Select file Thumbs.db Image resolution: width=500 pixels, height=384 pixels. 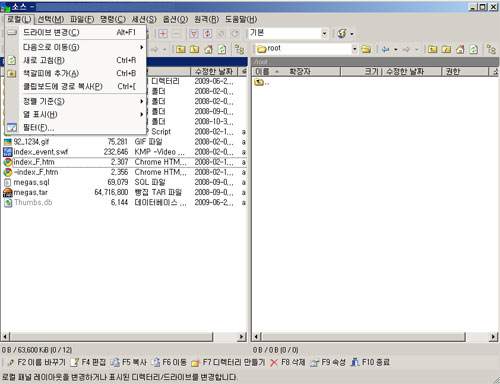33,202
